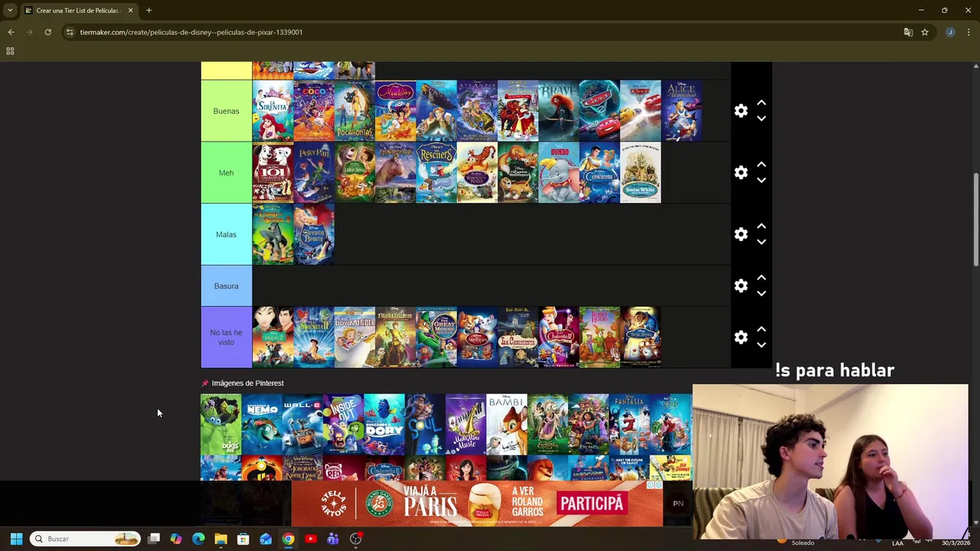Open settings gear for 'No las he visto' tier
This screenshot has width=980, height=551.
coord(740,337)
